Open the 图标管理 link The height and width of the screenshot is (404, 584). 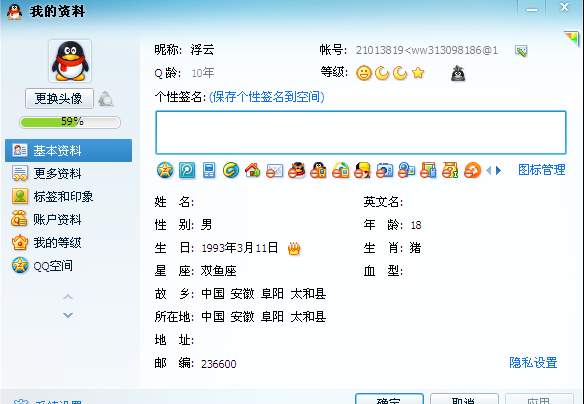tap(542, 170)
